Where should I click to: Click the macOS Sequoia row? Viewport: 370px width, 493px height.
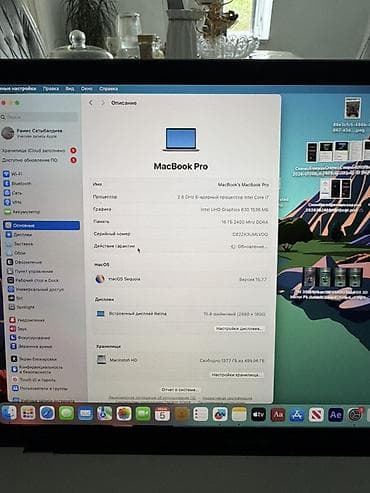pos(181,279)
